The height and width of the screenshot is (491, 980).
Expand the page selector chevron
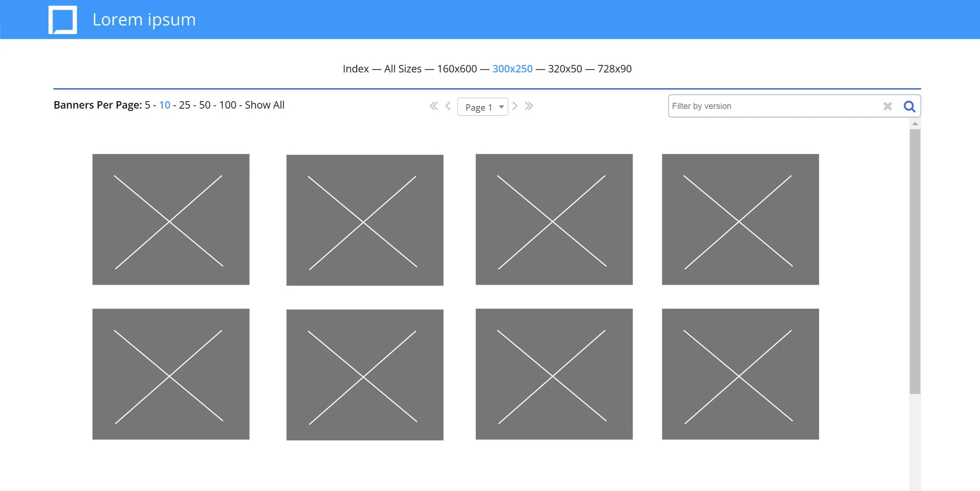coord(501,107)
